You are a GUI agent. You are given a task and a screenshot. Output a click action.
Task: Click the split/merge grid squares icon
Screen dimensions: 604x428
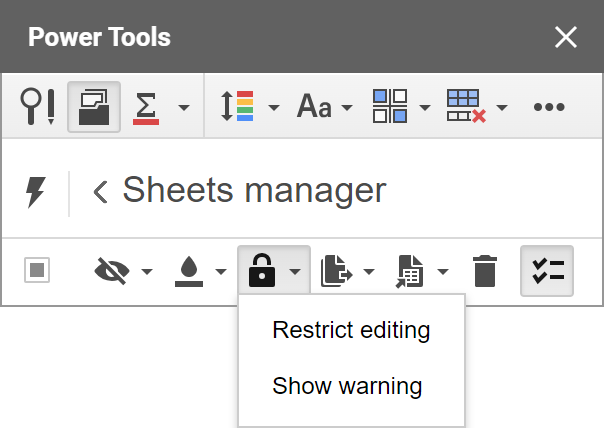390,106
